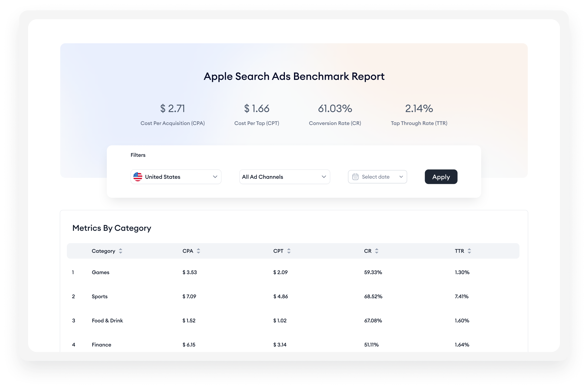Image resolution: width=588 pixels, height=389 pixels.
Task: Click the 2.14% tap through rate figure
Action: click(x=419, y=108)
